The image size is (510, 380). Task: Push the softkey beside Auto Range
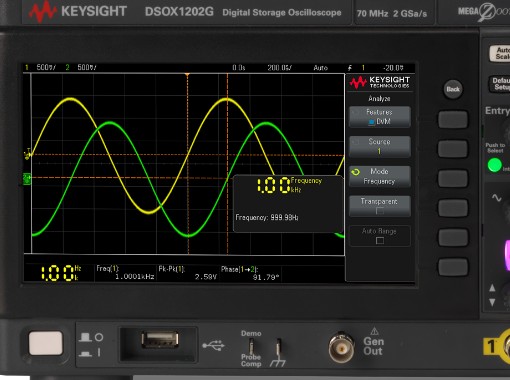pyautogui.click(x=453, y=237)
